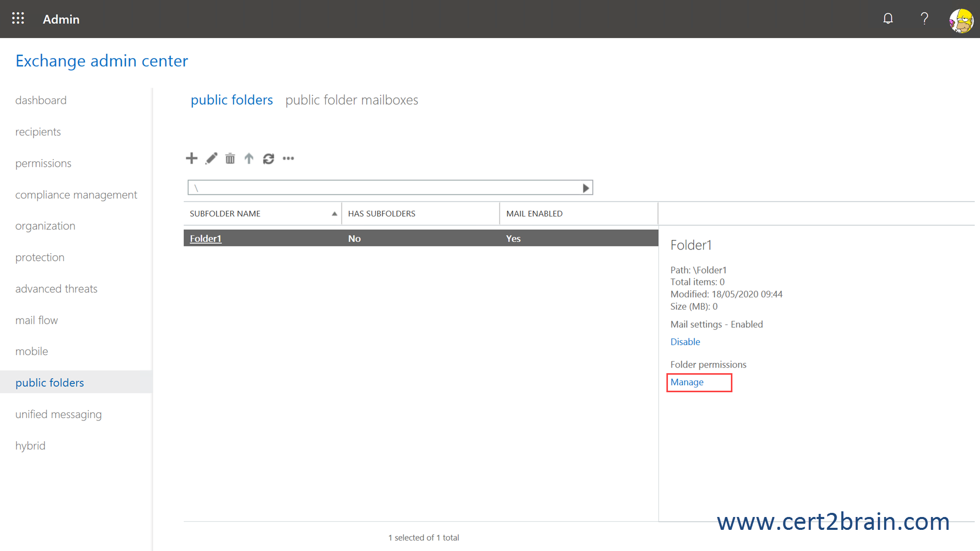The height and width of the screenshot is (551, 980).
Task: Open the Folder1 link
Action: (205, 238)
